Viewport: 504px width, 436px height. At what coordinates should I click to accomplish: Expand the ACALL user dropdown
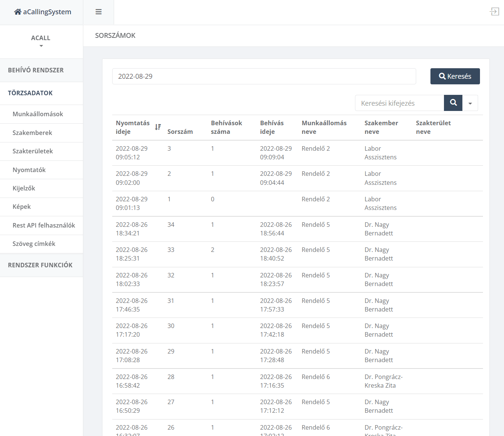click(41, 41)
